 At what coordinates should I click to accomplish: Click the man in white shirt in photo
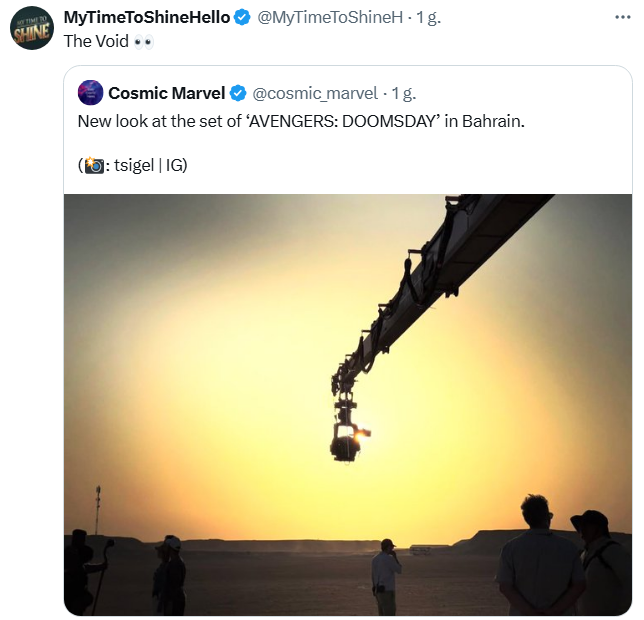coord(386,577)
